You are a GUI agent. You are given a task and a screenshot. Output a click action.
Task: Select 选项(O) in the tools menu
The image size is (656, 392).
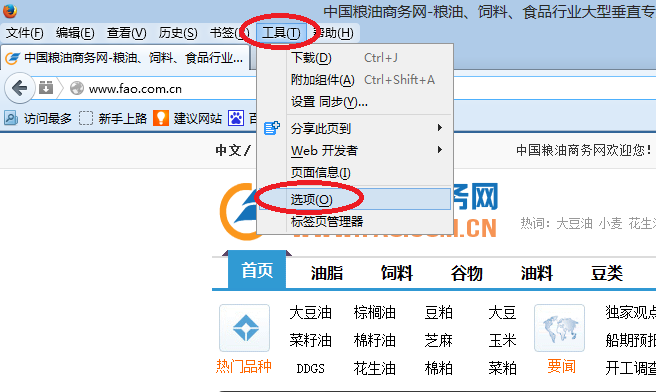pyautogui.click(x=355, y=199)
